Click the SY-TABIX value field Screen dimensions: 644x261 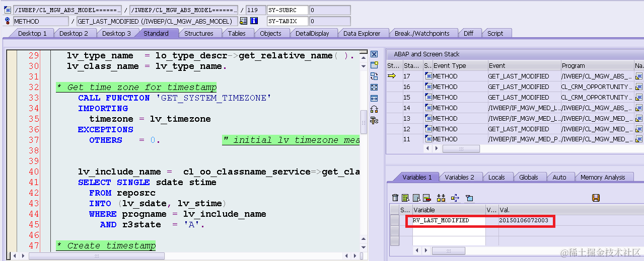coord(329,21)
